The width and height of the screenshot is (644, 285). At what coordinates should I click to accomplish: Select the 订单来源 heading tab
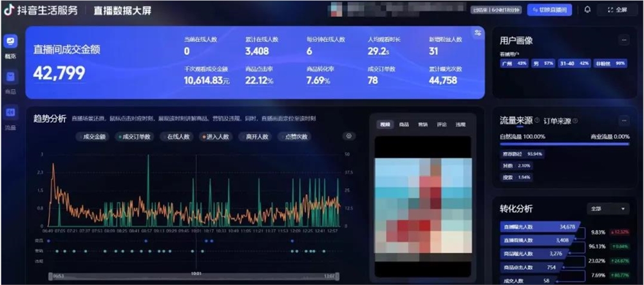pos(557,121)
